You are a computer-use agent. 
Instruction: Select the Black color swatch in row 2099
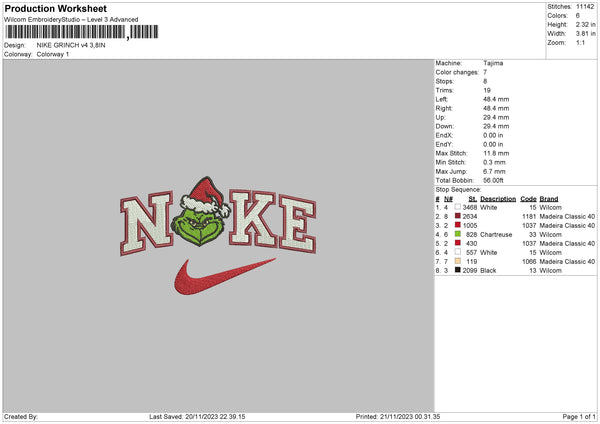point(457,270)
